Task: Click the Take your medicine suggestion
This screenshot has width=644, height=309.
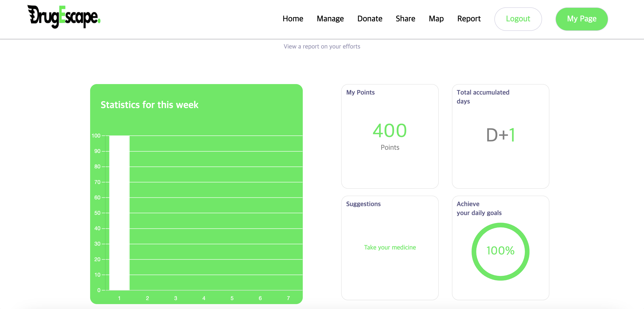Action: pos(390,247)
